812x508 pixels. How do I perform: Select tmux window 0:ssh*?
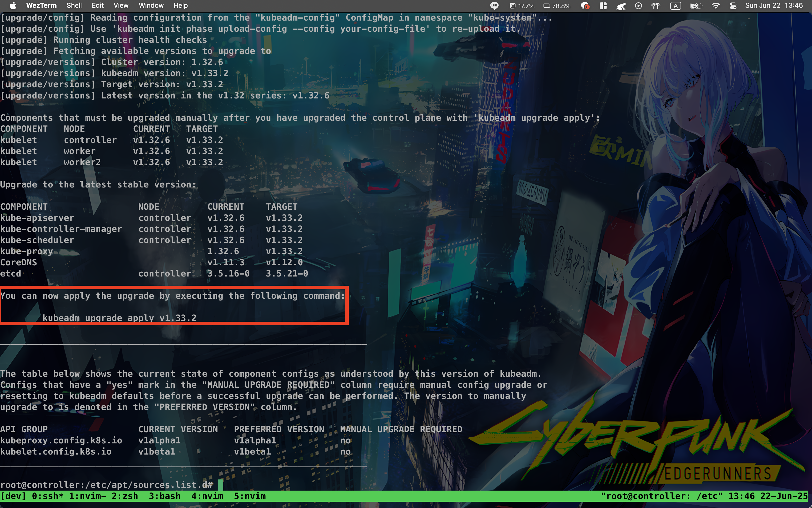click(48, 496)
